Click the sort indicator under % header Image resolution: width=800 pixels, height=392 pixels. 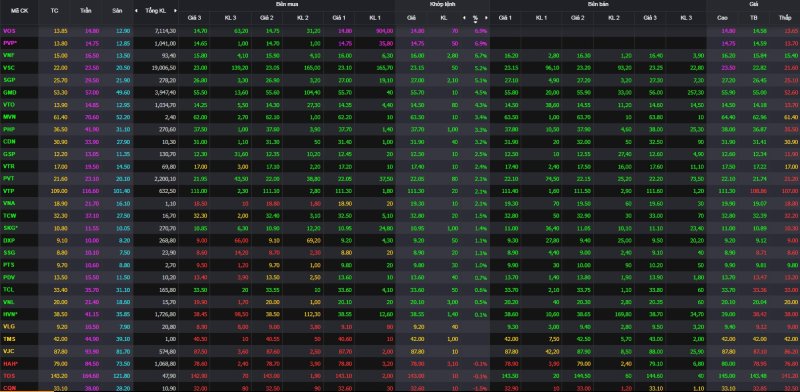tap(475, 22)
